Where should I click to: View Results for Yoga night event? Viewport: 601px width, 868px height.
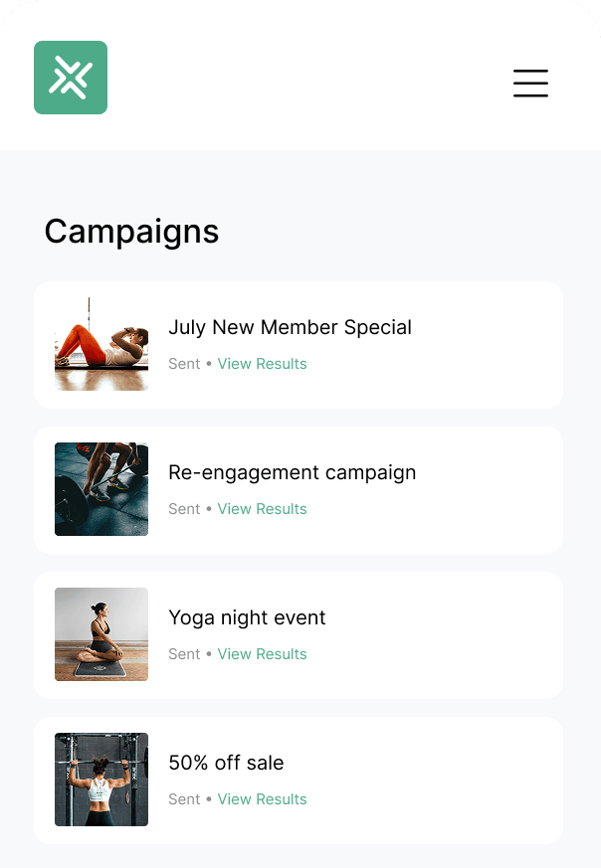click(x=262, y=654)
